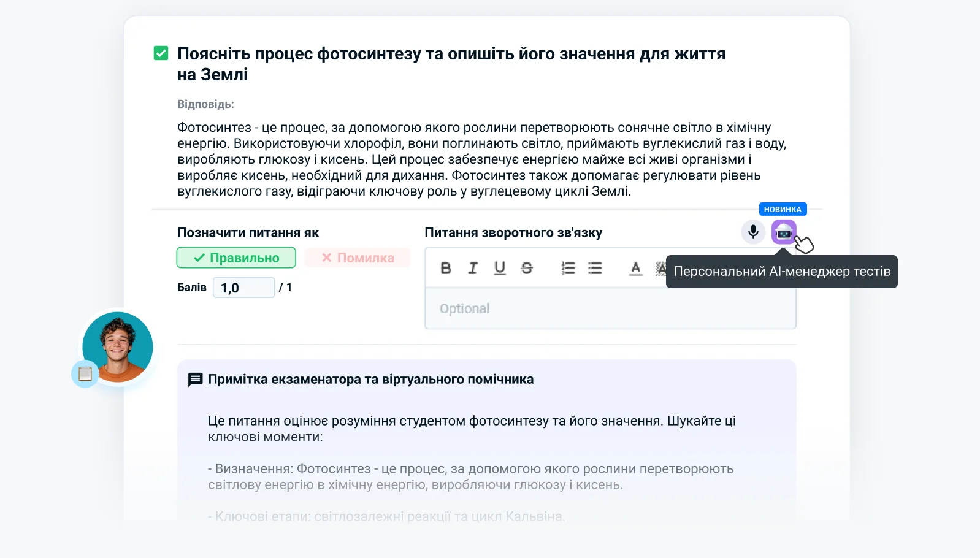
Task: Insert a bulleted list
Action: click(x=595, y=268)
